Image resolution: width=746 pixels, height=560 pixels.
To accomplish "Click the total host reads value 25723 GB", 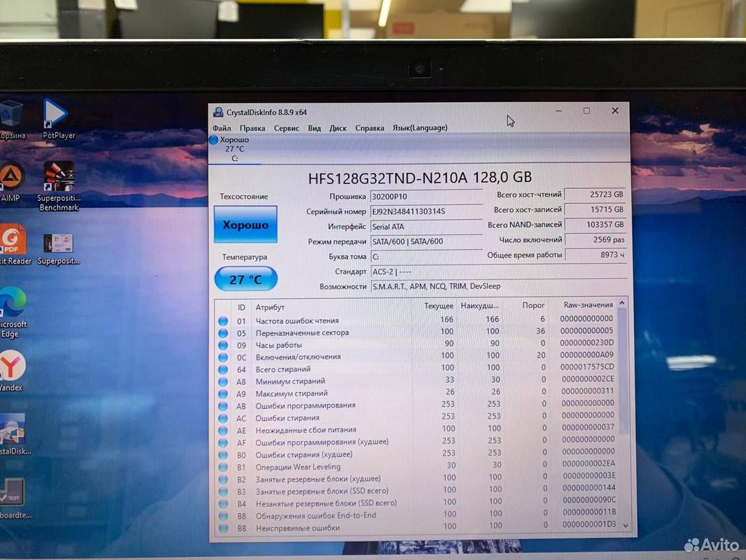I will 595,195.
